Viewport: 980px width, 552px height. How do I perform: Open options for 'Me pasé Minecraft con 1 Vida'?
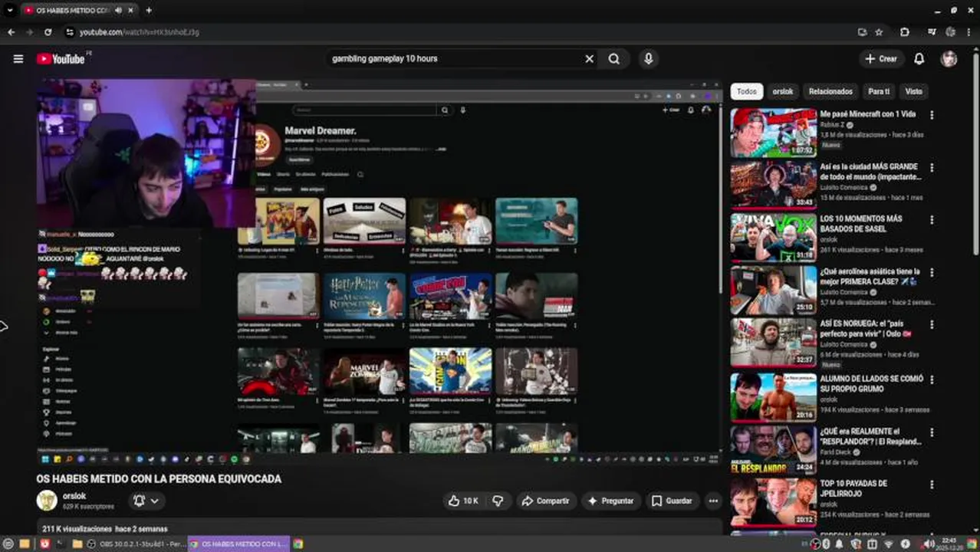click(932, 115)
